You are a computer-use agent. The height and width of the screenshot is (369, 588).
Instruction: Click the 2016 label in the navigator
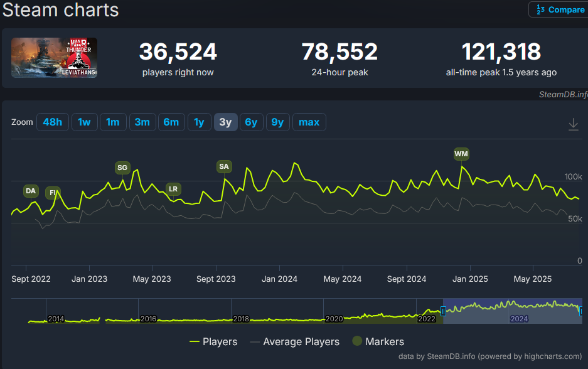coord(148,319)
